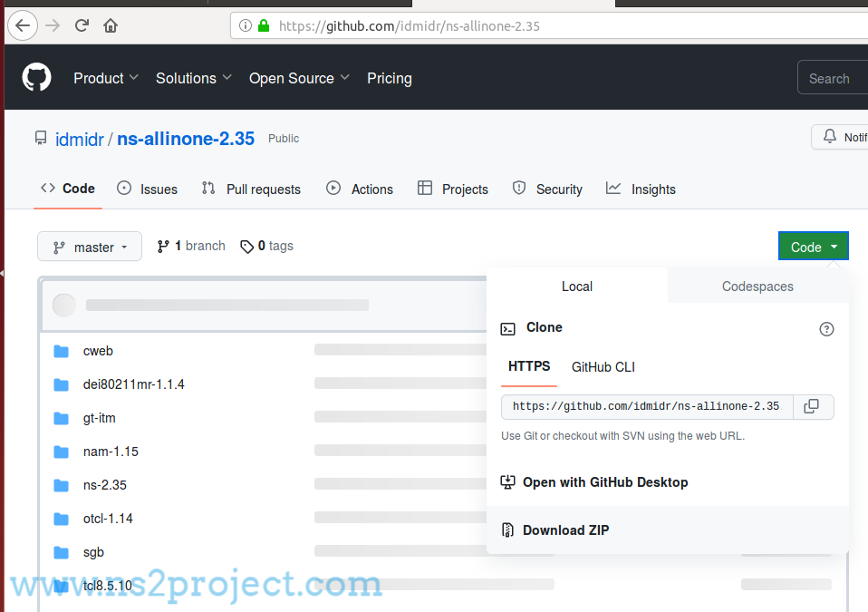Click the browser address bar URL
The height and width of the screenshot is (612, 868).
pos(410,26)
